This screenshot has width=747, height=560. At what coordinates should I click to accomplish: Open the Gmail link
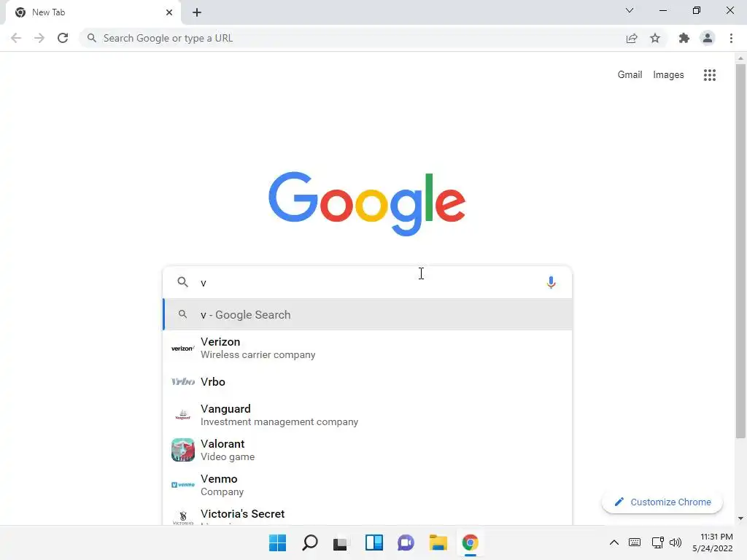[630, 75]
